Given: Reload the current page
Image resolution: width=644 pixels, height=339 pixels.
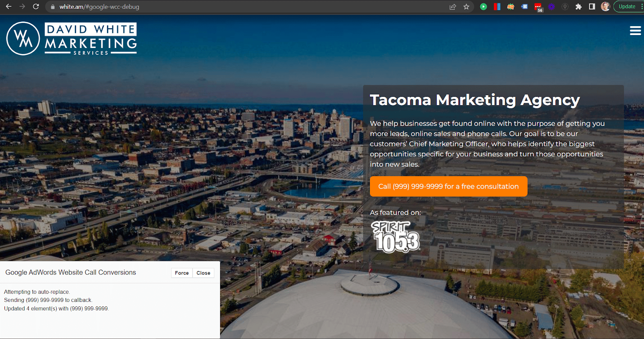Looking at the screenshot, I should (36, 6).
